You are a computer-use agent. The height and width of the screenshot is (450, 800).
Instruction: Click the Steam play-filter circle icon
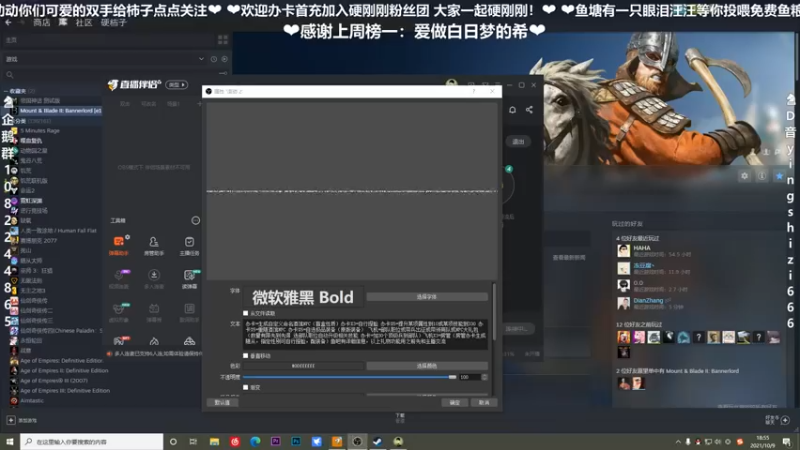click(x=224, y=59)
